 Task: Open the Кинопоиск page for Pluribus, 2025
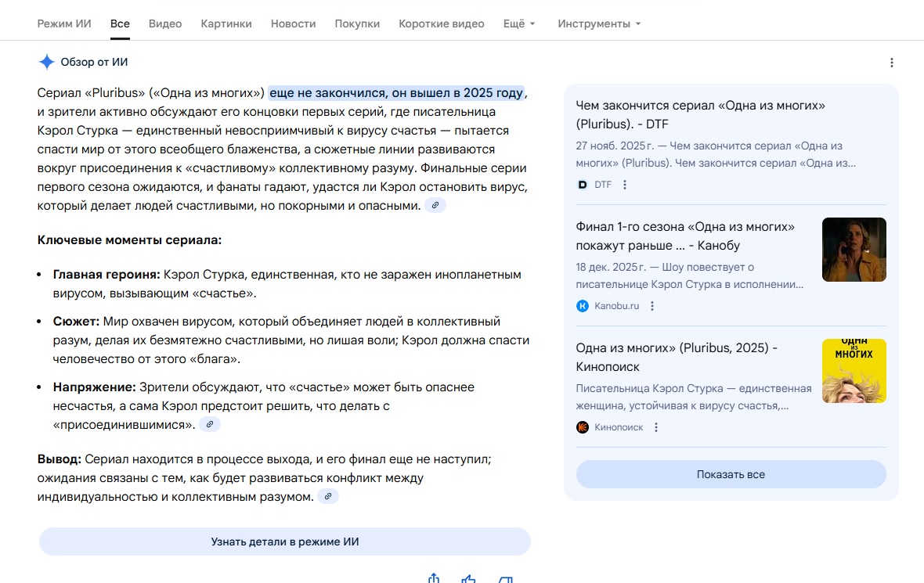[x=677, y=357]
